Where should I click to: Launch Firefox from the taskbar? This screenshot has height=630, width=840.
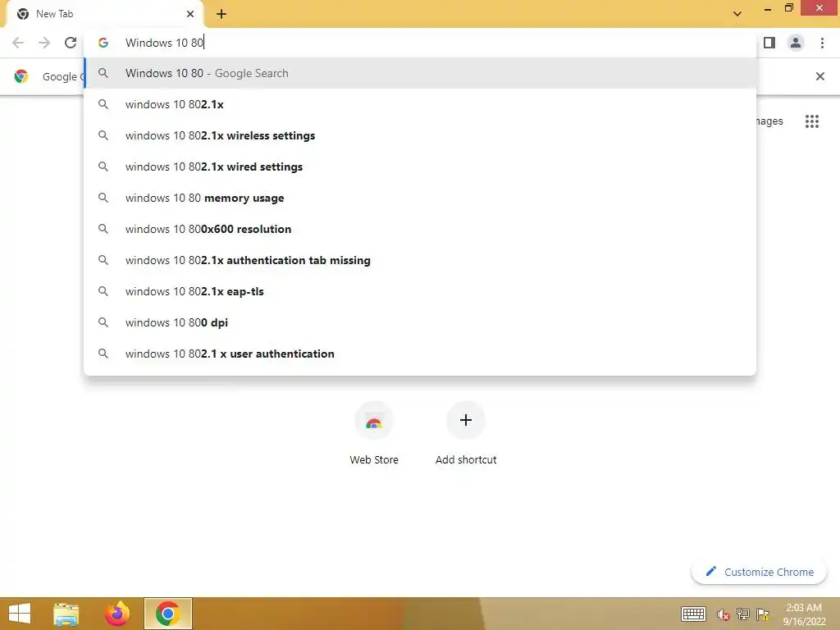(117, 614)
